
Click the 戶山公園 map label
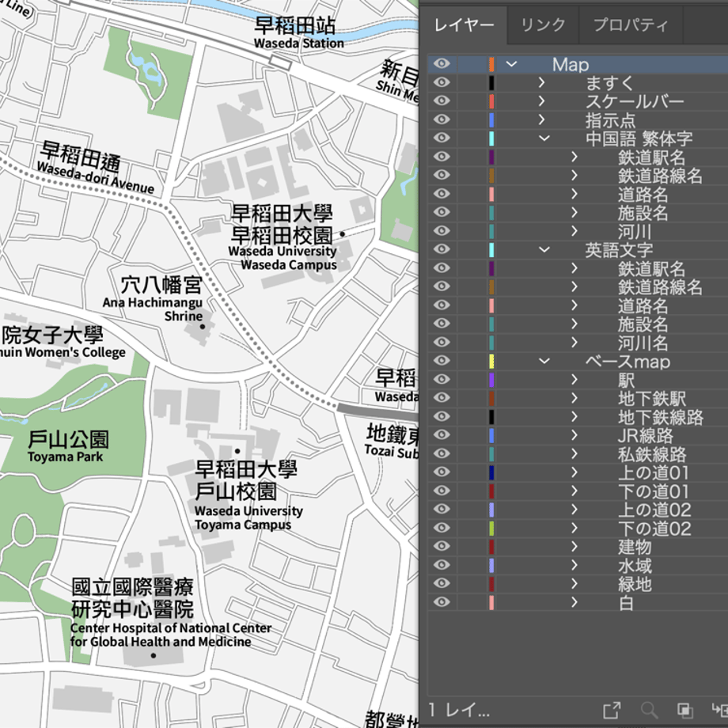68,439
